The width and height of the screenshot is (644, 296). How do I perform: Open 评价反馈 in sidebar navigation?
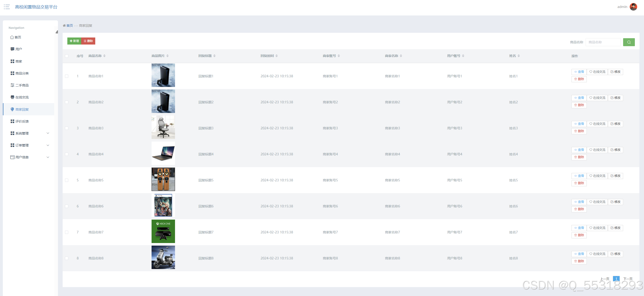tap(22, 121)
